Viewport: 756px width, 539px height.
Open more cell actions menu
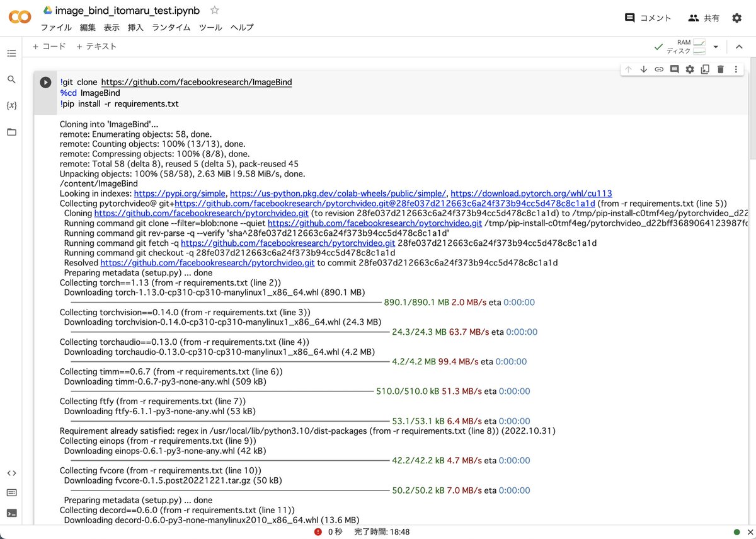(736, 69)
